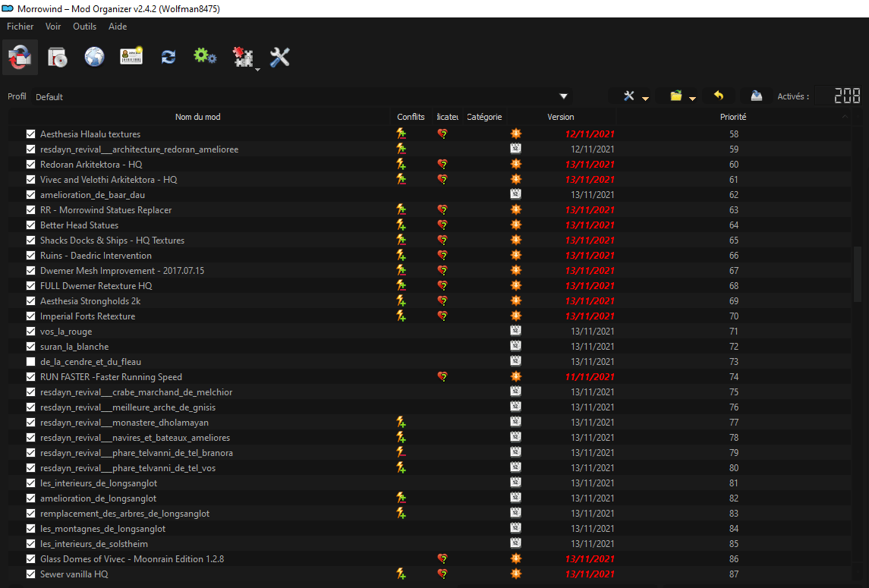This screenshot has height=588, width=869.
Task: Open the puzzle-piece tools icon
Action: [243, 57]
